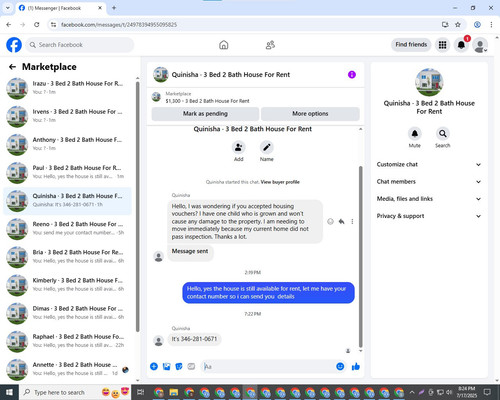Reply to Quinisha's voucher message

coord(341,221)
